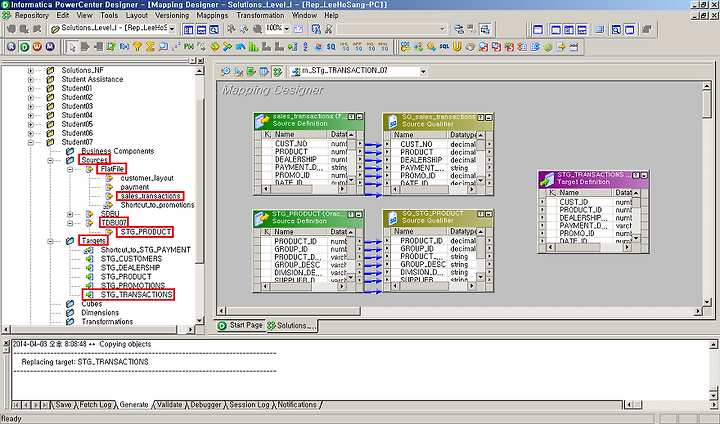Launch Workflow Manager via the W icon
This screenshot has height=424, width=720.
37,46
